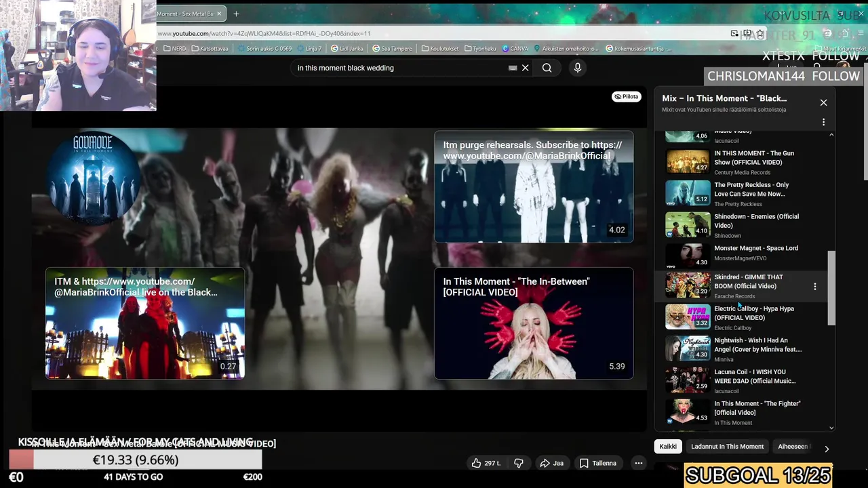Hide end cards with Piilota button
Viewport: 868px width, 488px height.
(x=627, y=97)
